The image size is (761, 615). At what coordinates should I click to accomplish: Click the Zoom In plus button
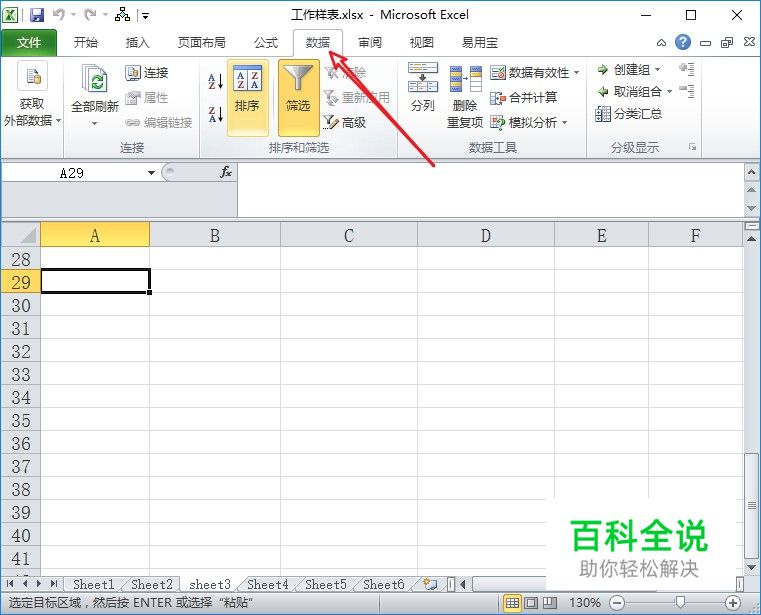tap(732, 603)
